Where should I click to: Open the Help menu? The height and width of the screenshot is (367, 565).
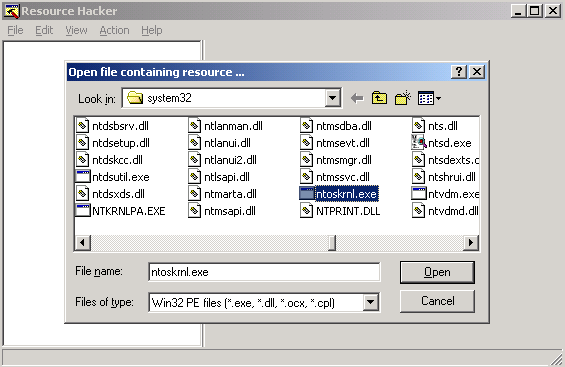[151, 30]
